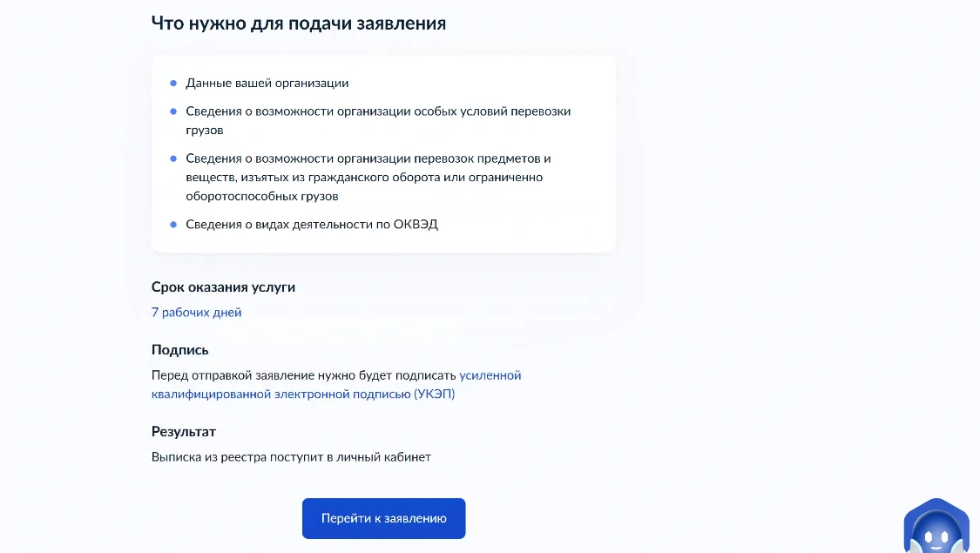Click the bullet dot beside the ОКВЭД item

coord(173,225)
